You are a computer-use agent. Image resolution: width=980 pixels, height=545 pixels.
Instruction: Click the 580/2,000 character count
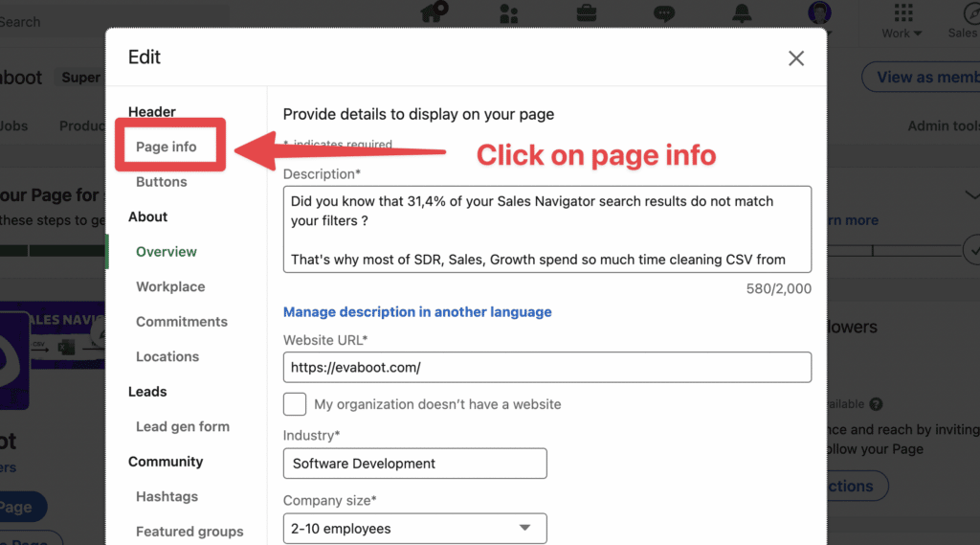(x=779, y=289)
